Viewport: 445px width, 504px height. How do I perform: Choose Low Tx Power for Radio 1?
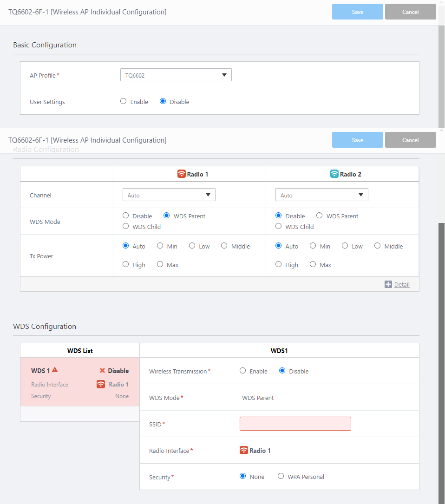(x=192, y=246)
